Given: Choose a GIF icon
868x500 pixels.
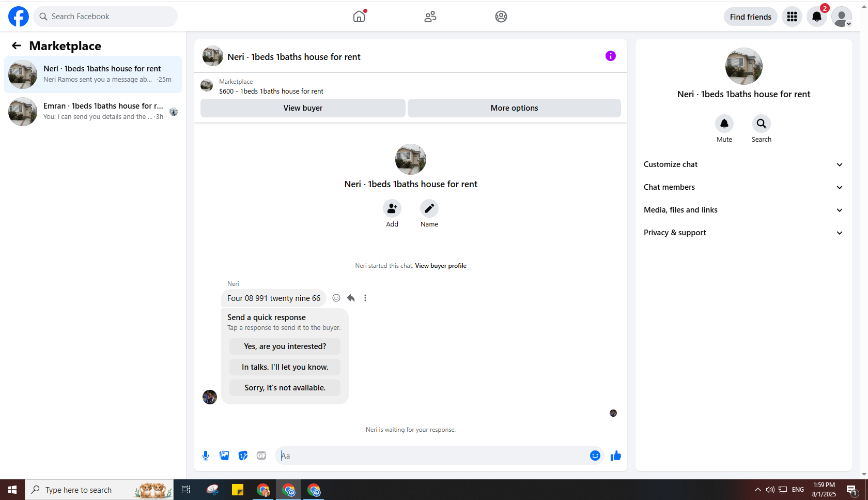Looking at the screenshot, I should pyautogui.click(x=261, y=456).
